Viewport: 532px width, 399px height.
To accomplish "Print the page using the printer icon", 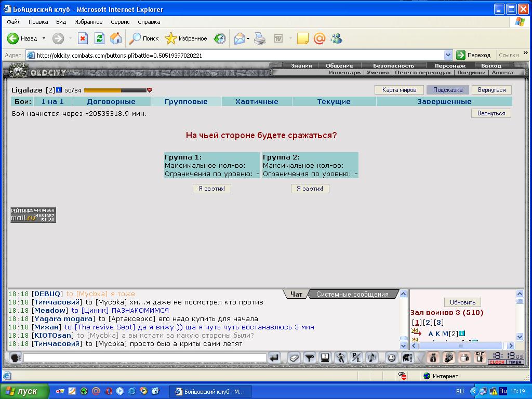I will (260, 38).
